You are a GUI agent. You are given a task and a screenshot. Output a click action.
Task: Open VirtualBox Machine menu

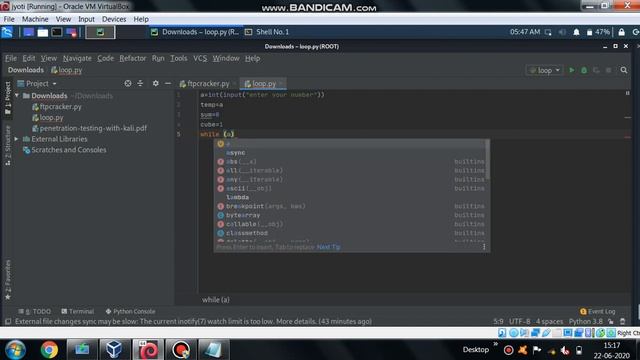pos(35,19)
